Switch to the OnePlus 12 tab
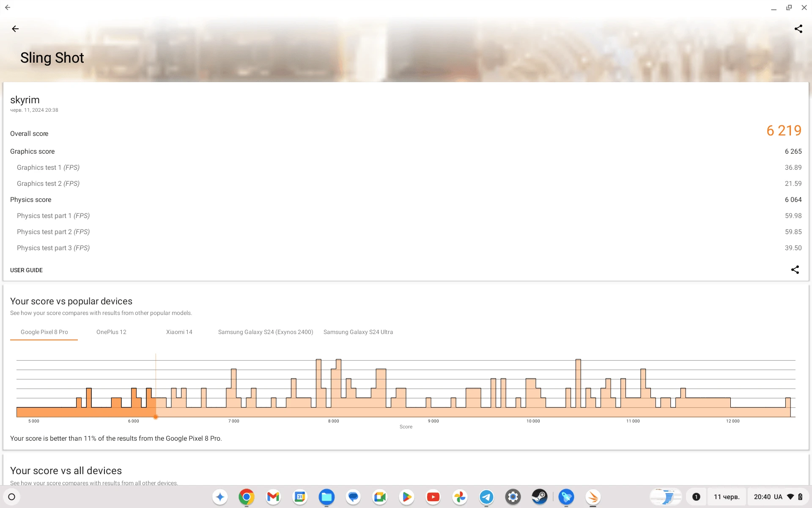The width and height of the screenshot is (812, 508). coord(111,332)
